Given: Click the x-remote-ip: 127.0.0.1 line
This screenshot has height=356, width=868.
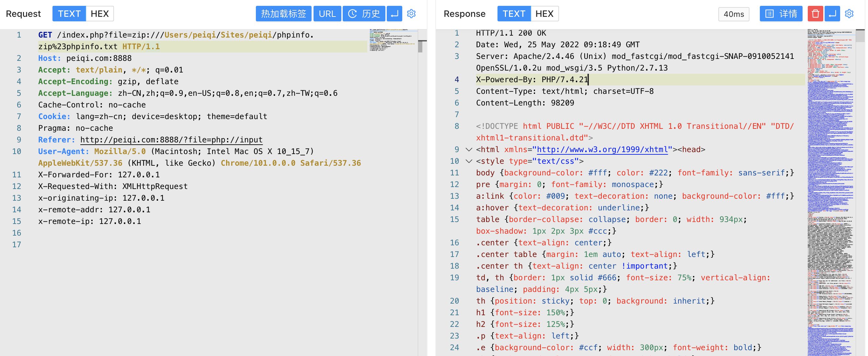Looking at the screenshot, I should pyautogui.click(x=90, y=221).
